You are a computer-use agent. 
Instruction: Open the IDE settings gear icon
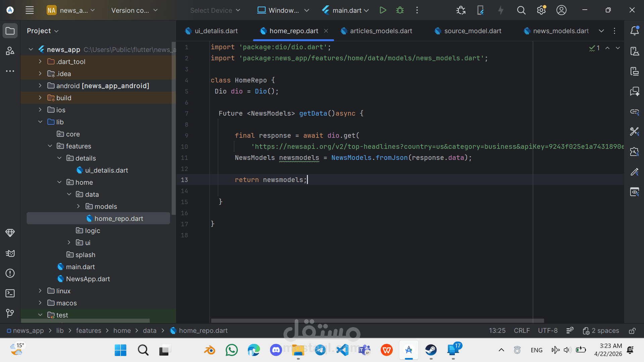(541, 10)
